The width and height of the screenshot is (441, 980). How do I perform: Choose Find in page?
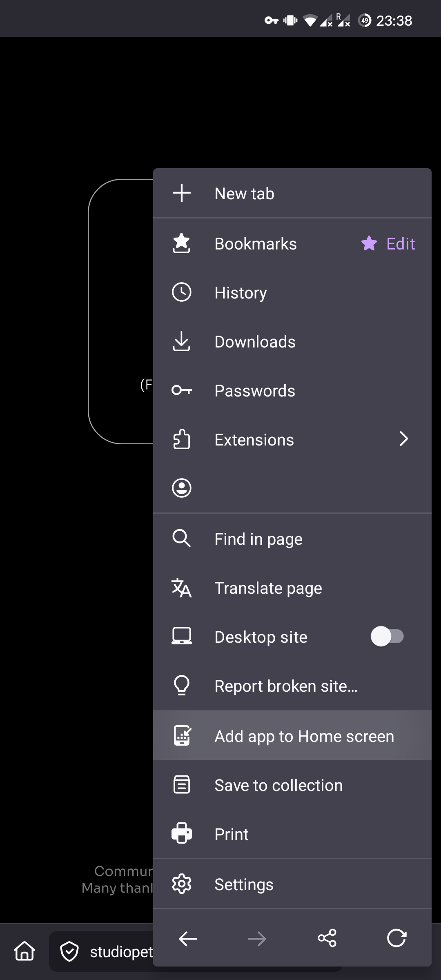258,539
